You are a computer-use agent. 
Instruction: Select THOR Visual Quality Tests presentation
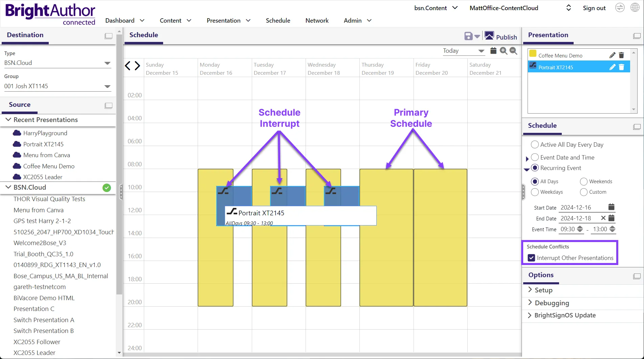49,199
